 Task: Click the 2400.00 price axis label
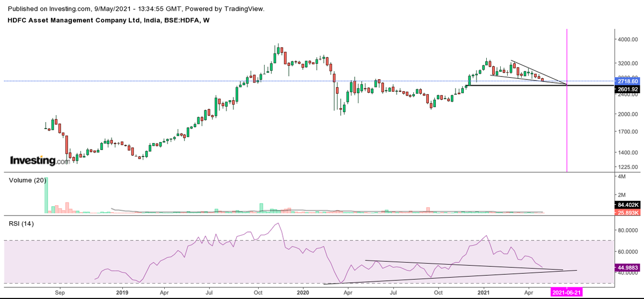(628, 94)
